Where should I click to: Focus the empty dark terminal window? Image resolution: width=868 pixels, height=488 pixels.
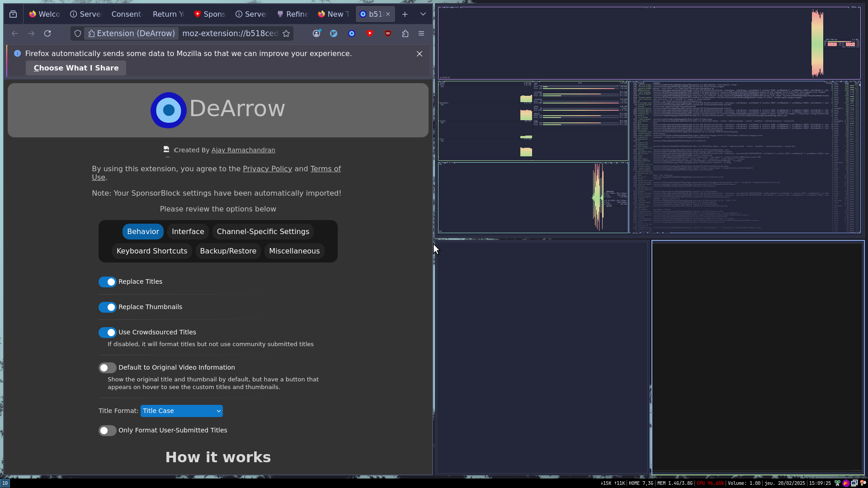(758, 357)
